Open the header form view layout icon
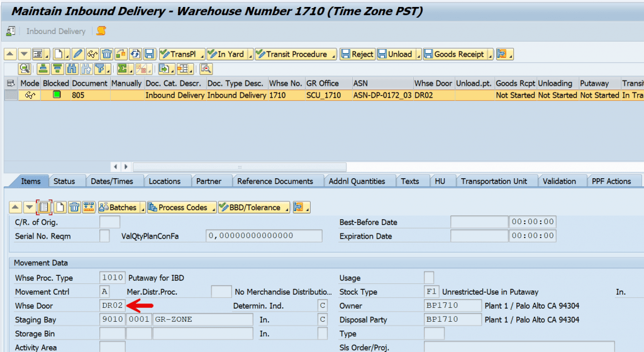The width and height of the screenshot is (644, 352). [x=38, y=54]
